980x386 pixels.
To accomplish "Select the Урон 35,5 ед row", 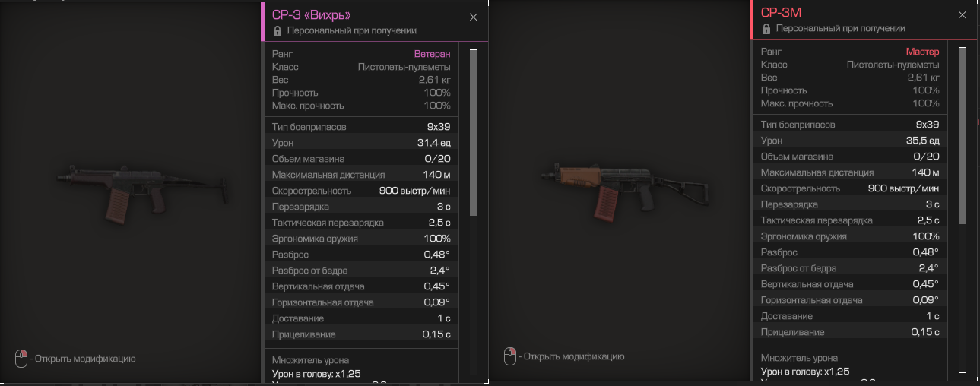I will [850, 141].
